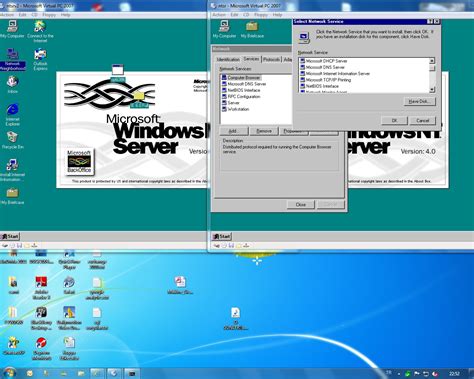Click the help question-mark title bar button
Screen dimensions: 474x379
(430, 22)
